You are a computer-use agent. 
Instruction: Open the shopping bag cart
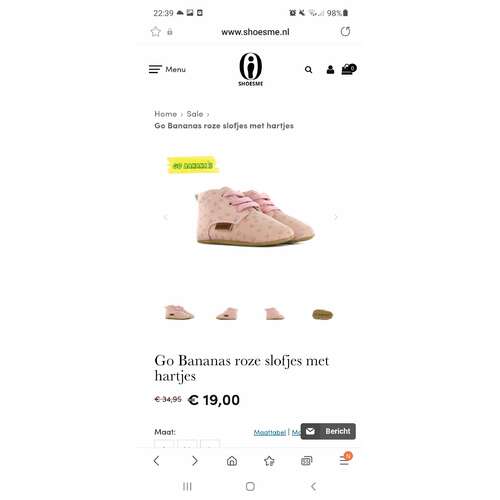point(349,69)
